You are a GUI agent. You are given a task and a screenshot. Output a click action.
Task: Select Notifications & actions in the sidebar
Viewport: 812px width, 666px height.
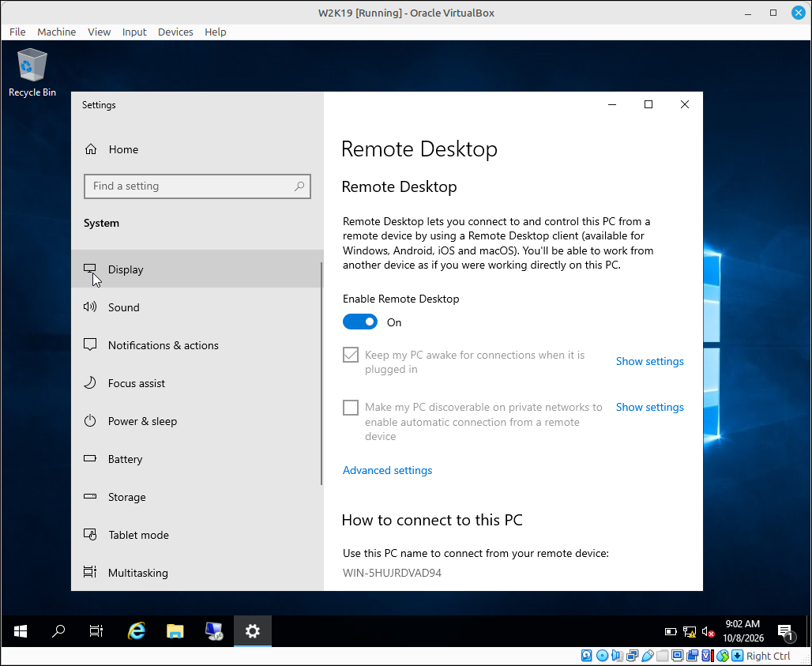196,345
